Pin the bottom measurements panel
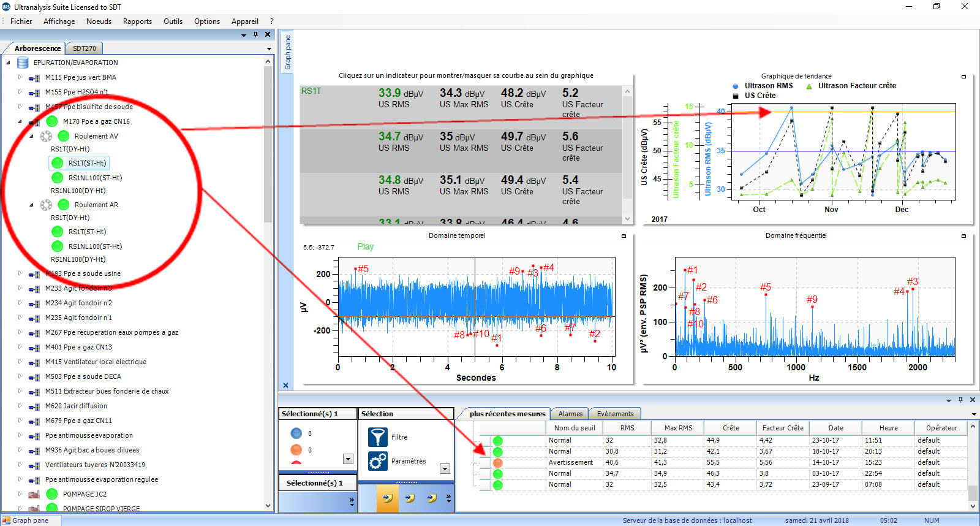The image size is (980, 526). coord(960,400)
